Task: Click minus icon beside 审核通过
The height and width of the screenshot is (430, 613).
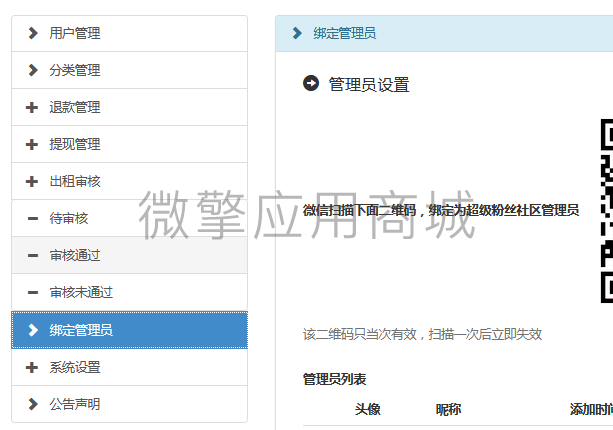Action: 33,256
